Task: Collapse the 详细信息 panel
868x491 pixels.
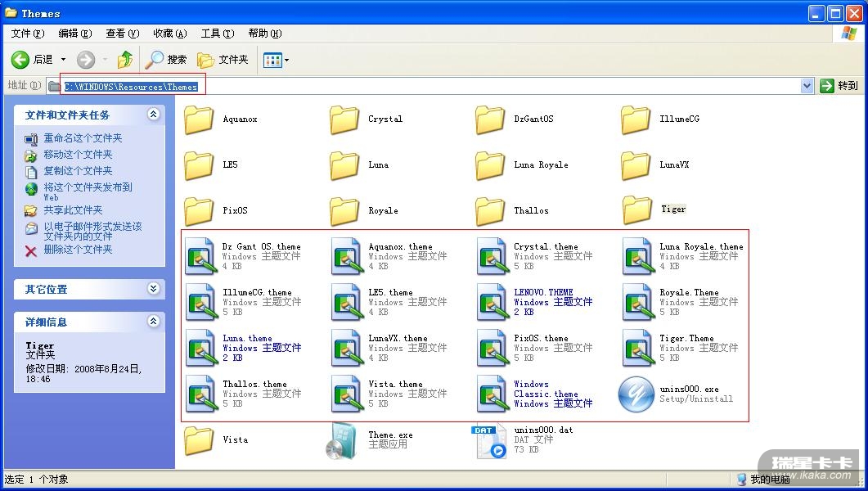Action: click(x=153, y=322)
